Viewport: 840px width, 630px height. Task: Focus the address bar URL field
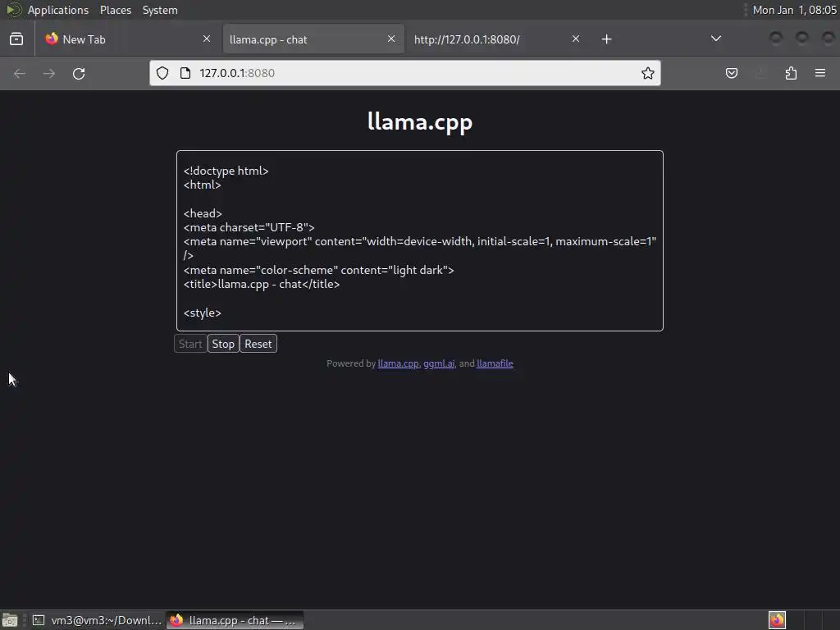coord(405,73)
